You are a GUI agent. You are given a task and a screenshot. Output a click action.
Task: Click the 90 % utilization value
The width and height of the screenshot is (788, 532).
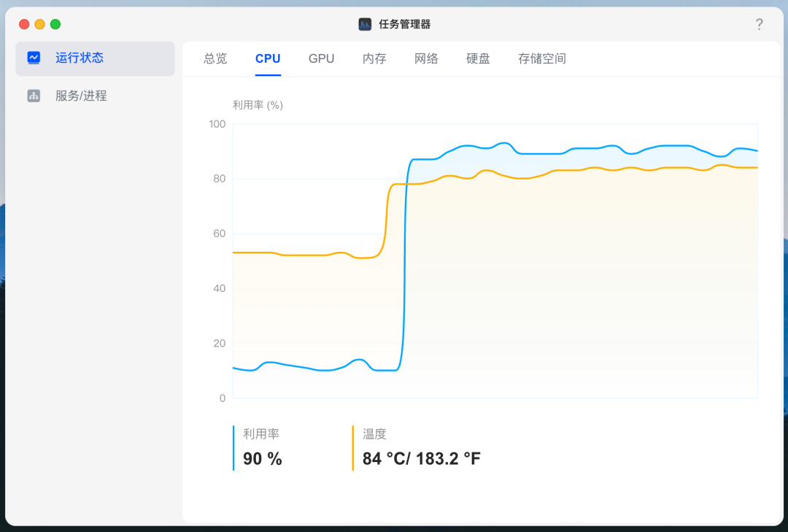point(263,458)
